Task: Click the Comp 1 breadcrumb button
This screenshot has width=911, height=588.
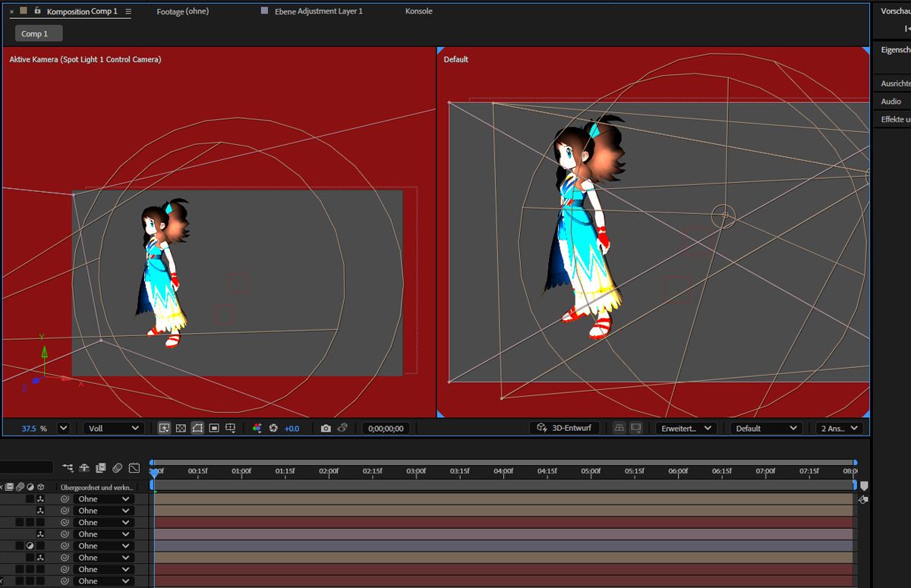Action: point(38,33)
